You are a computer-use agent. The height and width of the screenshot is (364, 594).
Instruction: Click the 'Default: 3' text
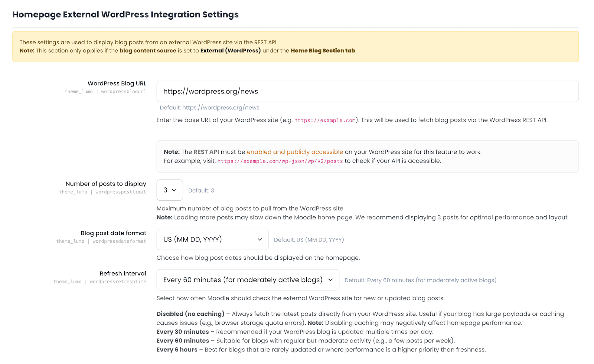pyautogui.click(x=201, y=190)
